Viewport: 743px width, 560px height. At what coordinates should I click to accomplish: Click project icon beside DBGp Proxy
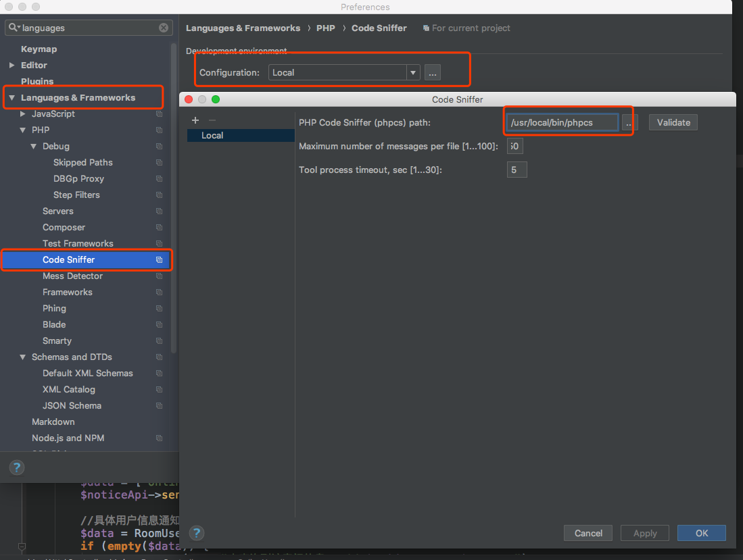tap(160, 179)
